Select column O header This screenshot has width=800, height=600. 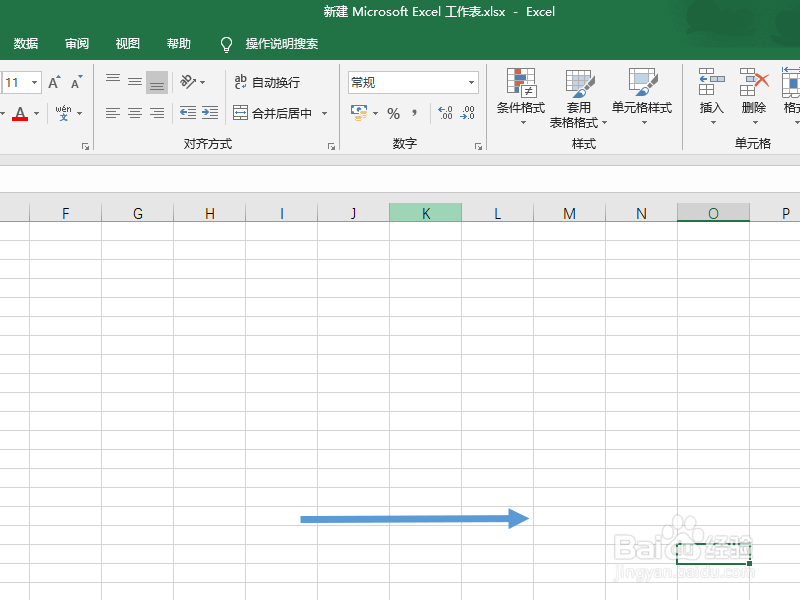[713, 213]
